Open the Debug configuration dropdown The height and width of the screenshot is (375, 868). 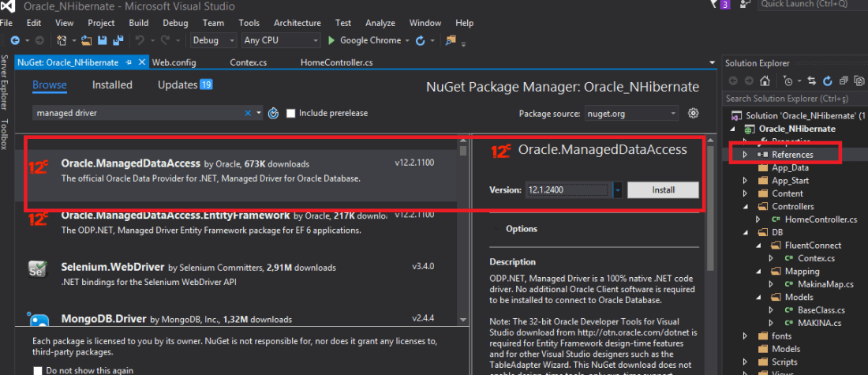click(213, 40)
